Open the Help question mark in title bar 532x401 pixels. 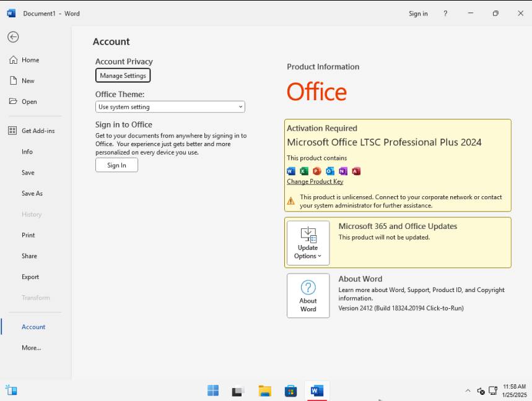(x=445, y=14)
